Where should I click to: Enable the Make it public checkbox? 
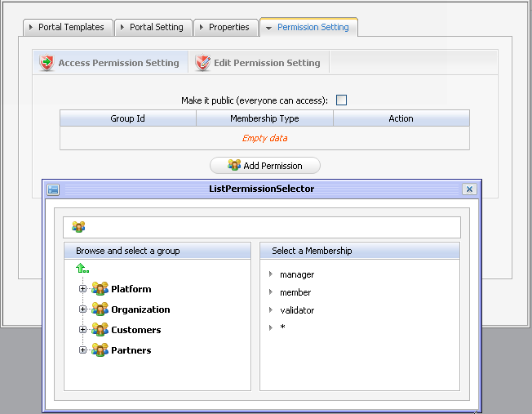tap(342, 100)
